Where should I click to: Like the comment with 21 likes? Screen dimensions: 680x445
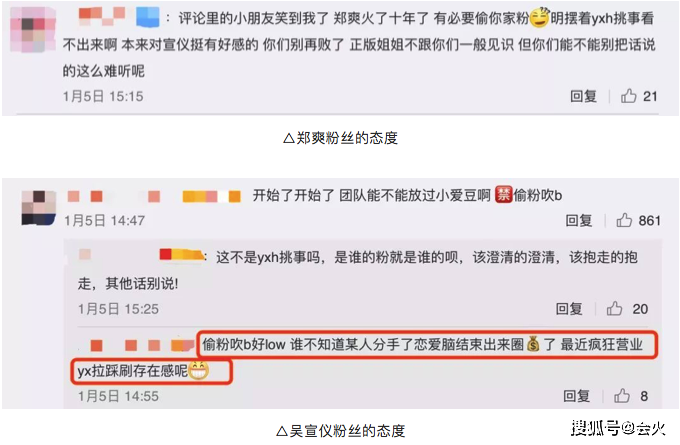click(x=628, y=96)
